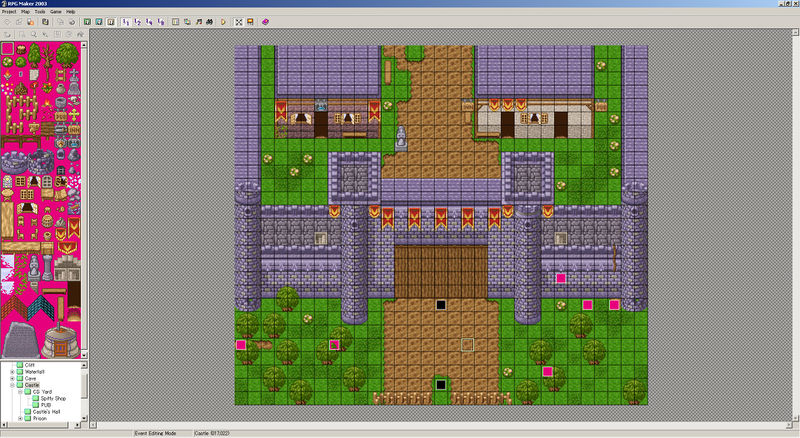800x438 pixels.
Task: Open the Tools menu
Action: [x=39, y=10]
